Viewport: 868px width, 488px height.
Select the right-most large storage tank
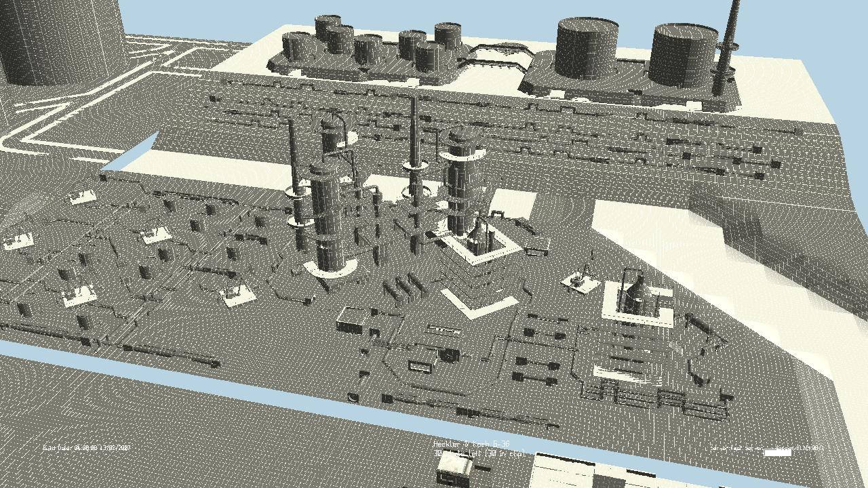[684, 56]
